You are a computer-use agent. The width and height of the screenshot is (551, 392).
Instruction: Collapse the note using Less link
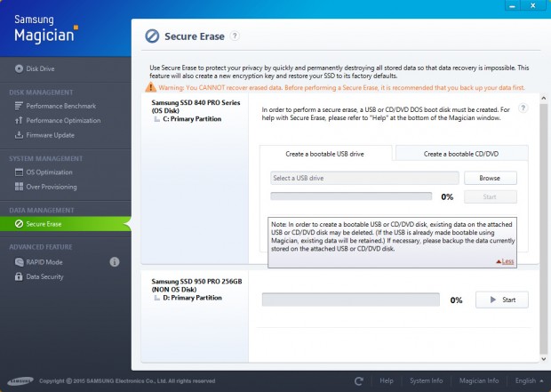click(506, 261)
